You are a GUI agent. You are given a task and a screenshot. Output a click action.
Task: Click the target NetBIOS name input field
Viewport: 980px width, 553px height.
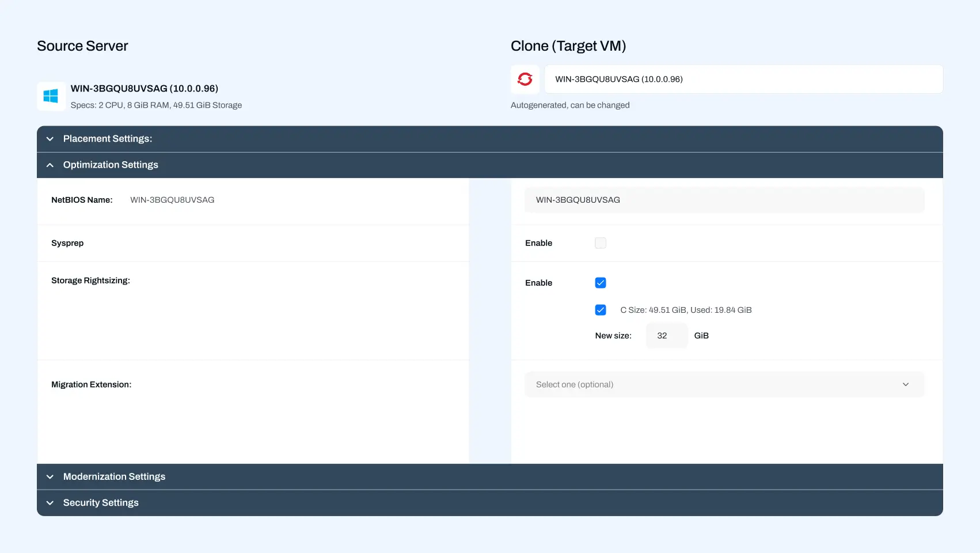724,200
